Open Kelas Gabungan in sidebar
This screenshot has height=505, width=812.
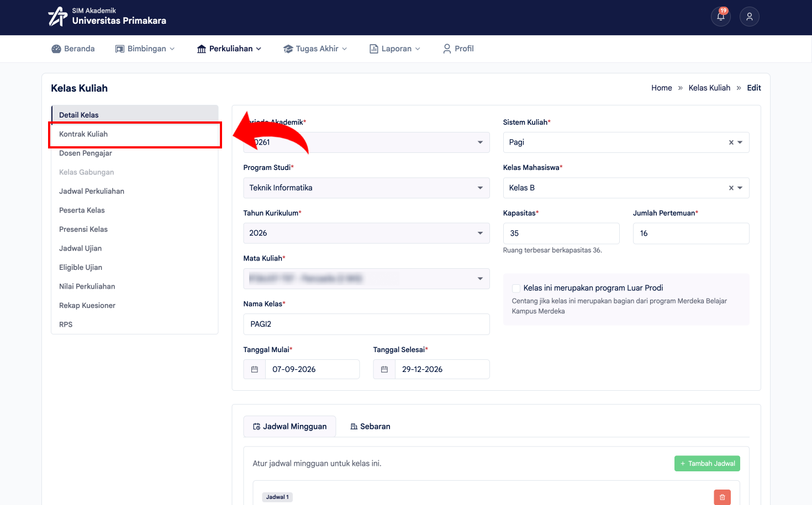[135, 172]
